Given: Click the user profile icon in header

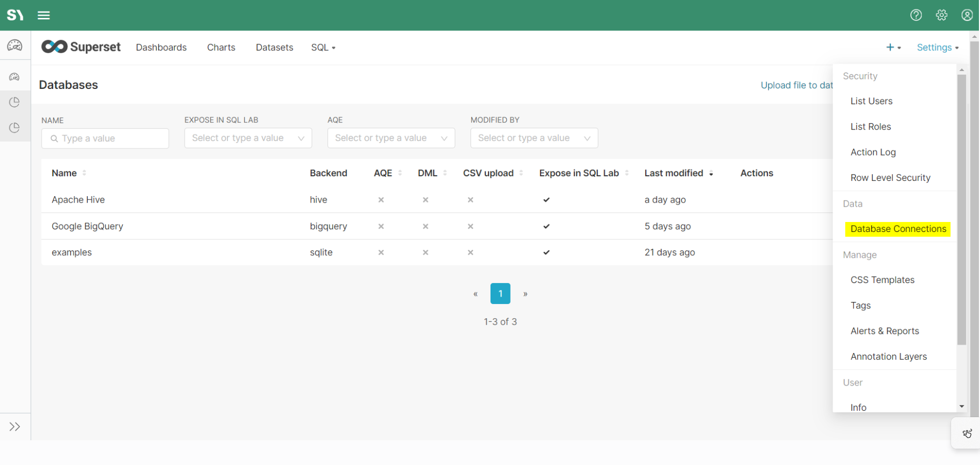Looking at the screenshot, I should point(967,15).
